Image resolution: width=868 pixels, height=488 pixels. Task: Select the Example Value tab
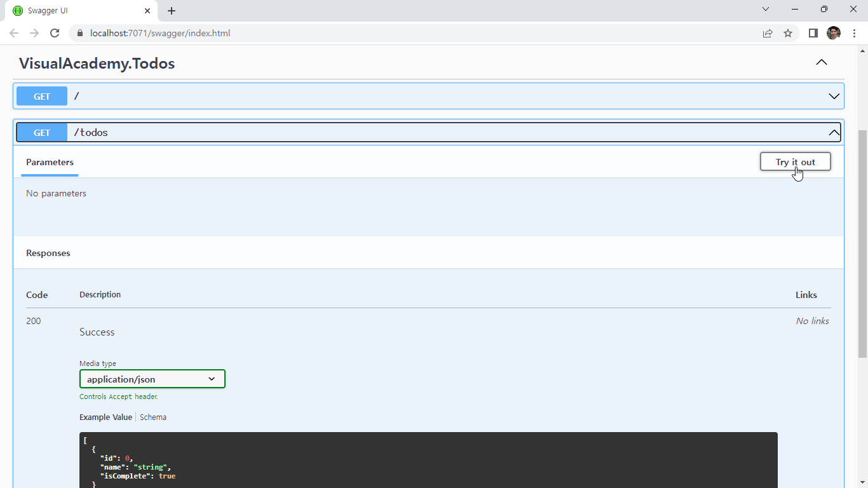click(x=105, y=417)
